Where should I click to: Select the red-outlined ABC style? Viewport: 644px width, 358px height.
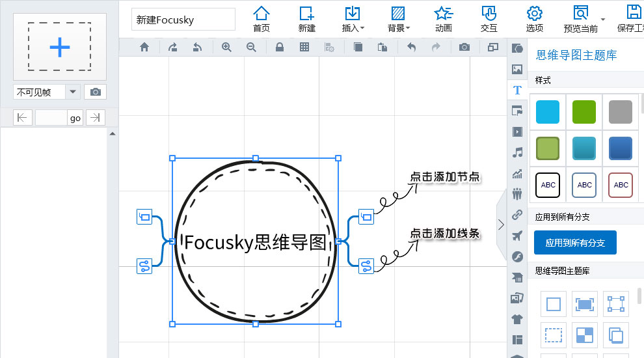click(x=620, y=185)
